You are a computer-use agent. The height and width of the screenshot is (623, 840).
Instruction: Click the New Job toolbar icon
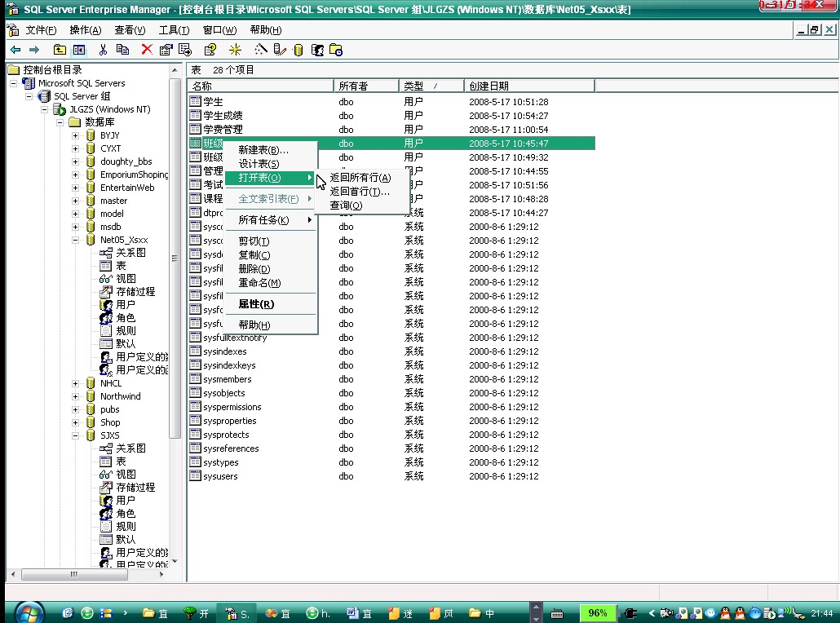pyautogui.click(x=336, y=50)
